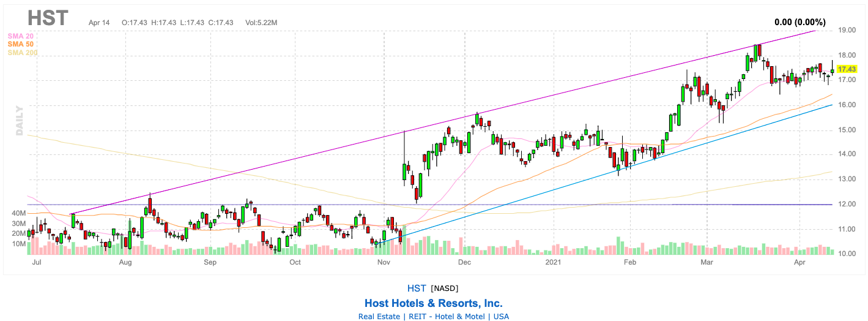Click the 10.00 price axis label
Image resolution: width=868 pixels, height=321 pixels.
pos(847,254)
